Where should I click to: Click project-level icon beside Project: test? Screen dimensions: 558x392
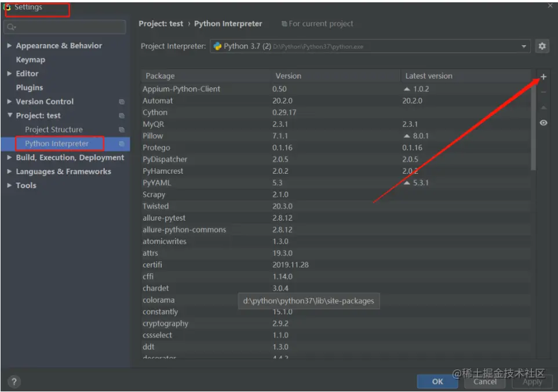coord(122,116)
